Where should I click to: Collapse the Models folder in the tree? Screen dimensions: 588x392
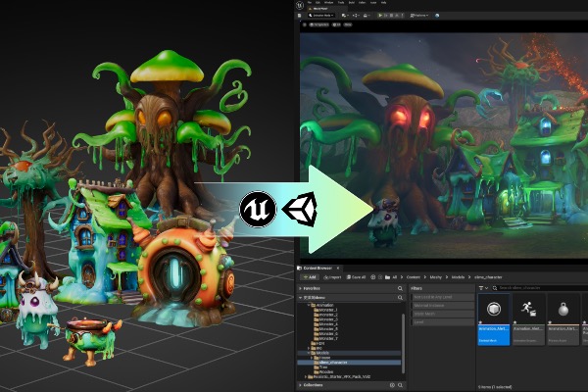[x=309, y=353]
